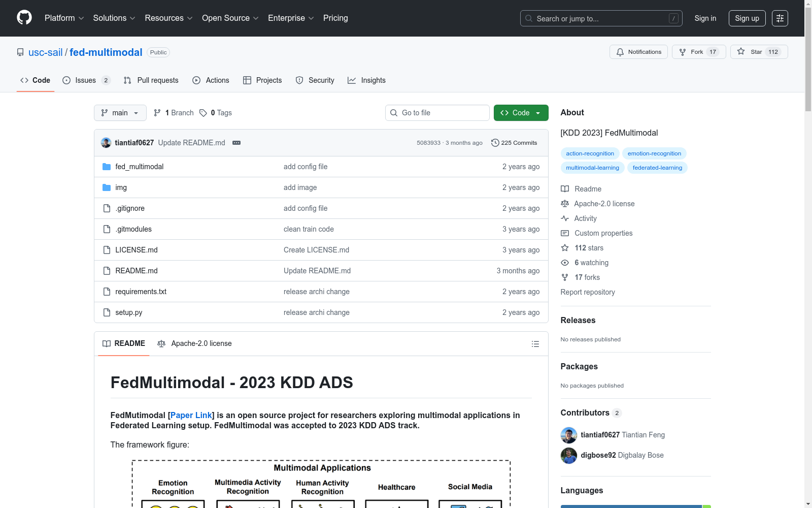812x508 pixels.
Task: Expand the Open Source menu
Action: point(230,18)
